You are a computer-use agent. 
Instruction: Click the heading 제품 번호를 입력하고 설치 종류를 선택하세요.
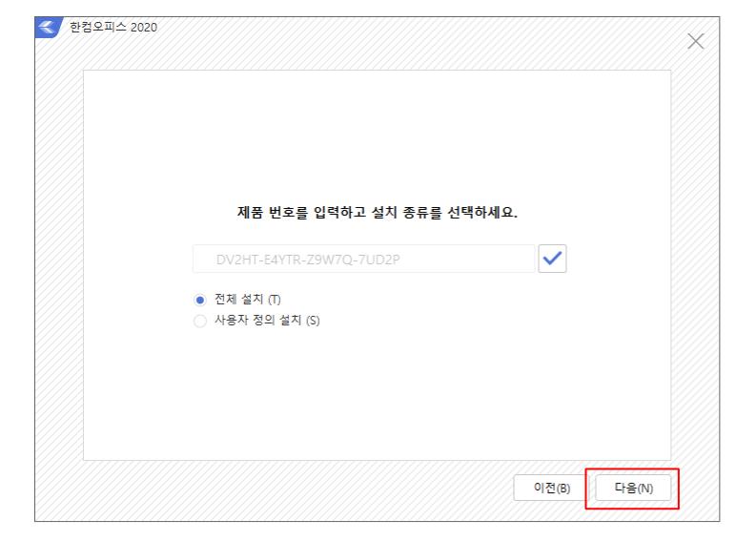tap(377, 213)
